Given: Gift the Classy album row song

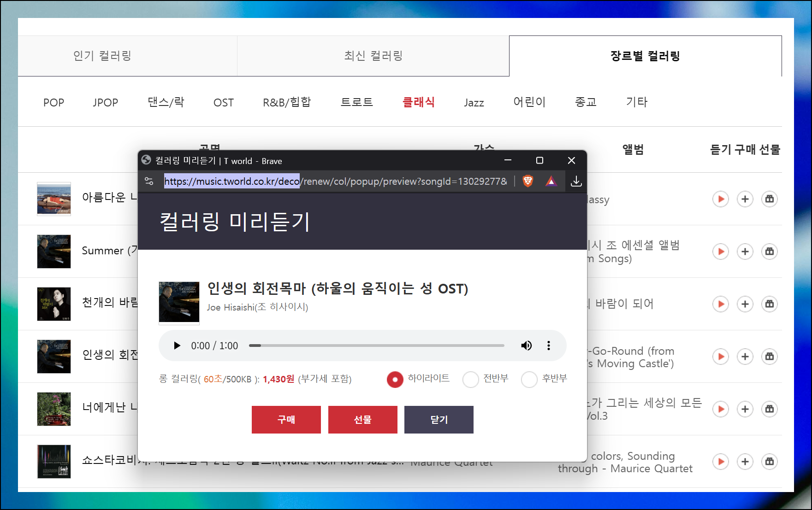Looking at the screenshot, I should click(770, 199).
